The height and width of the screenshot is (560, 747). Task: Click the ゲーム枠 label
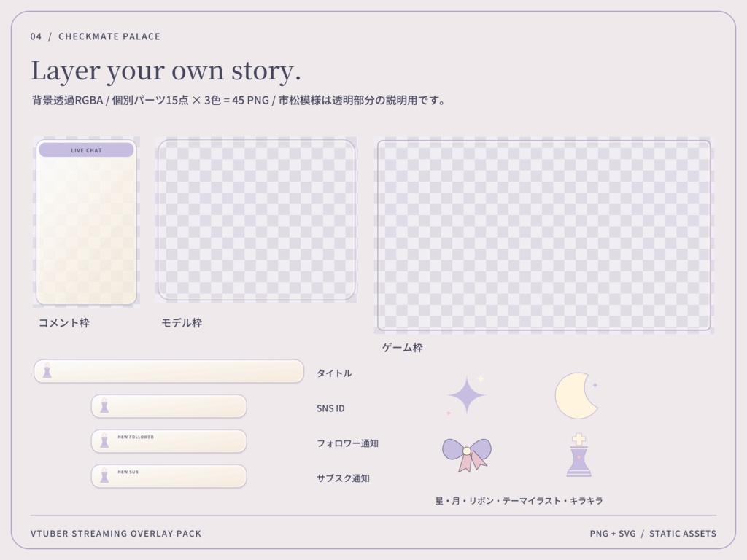point(403,348)
